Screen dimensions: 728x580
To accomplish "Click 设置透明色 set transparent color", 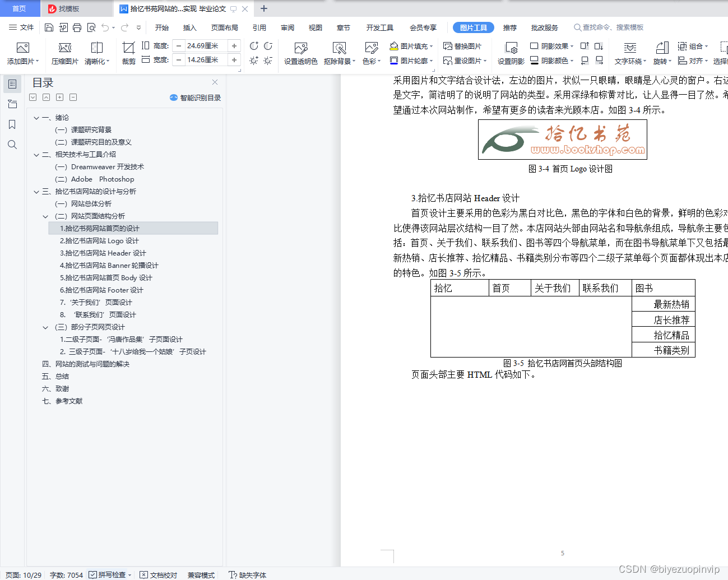I will pyautogui.click(x=301, y=54).
